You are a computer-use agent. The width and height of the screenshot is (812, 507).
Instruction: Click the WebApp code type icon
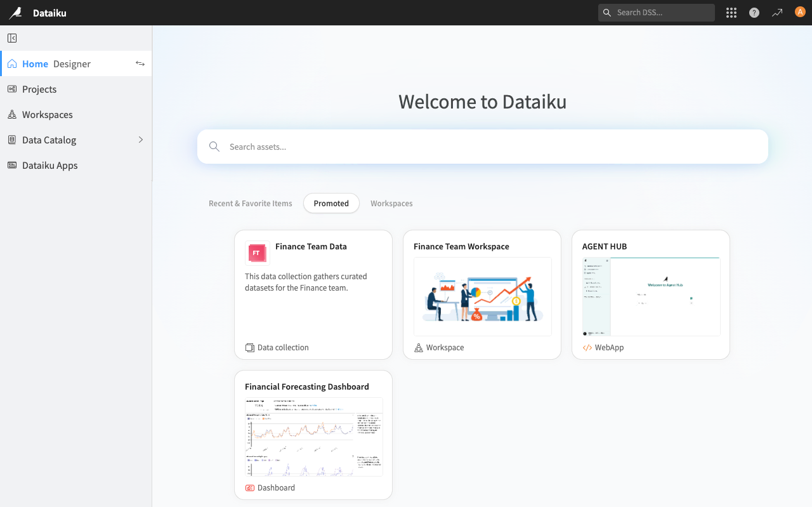587,348
